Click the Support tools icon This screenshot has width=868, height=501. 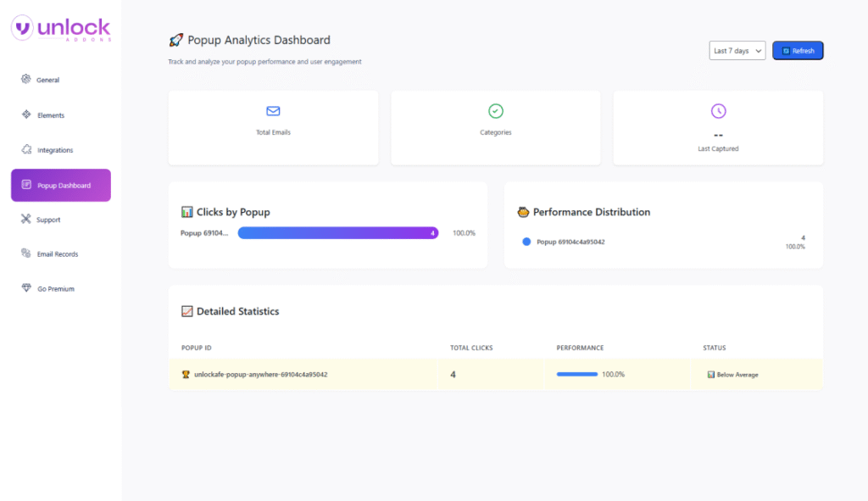[26, 220]
